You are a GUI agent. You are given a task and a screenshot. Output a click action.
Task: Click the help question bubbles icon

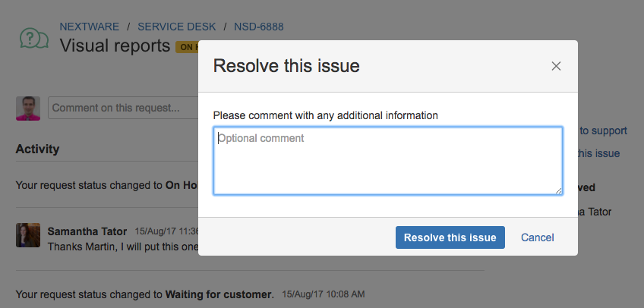34,38
